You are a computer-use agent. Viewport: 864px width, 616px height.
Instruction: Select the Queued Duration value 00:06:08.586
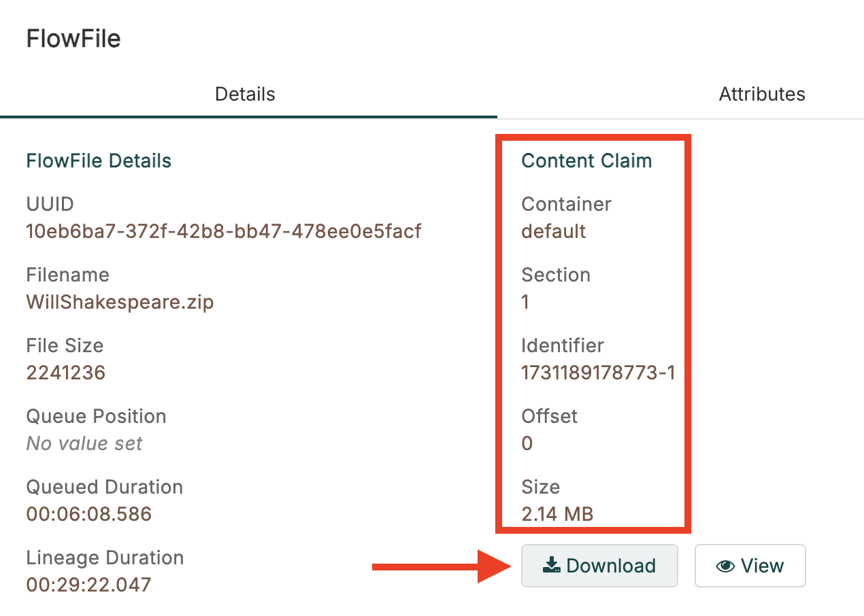pyautogui.click(x=88, y=514)
